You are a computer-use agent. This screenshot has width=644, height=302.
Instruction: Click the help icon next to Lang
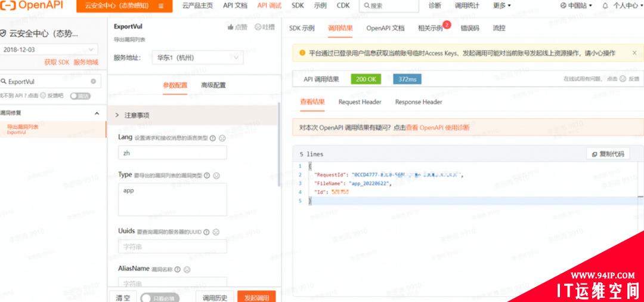click(213, 138)
